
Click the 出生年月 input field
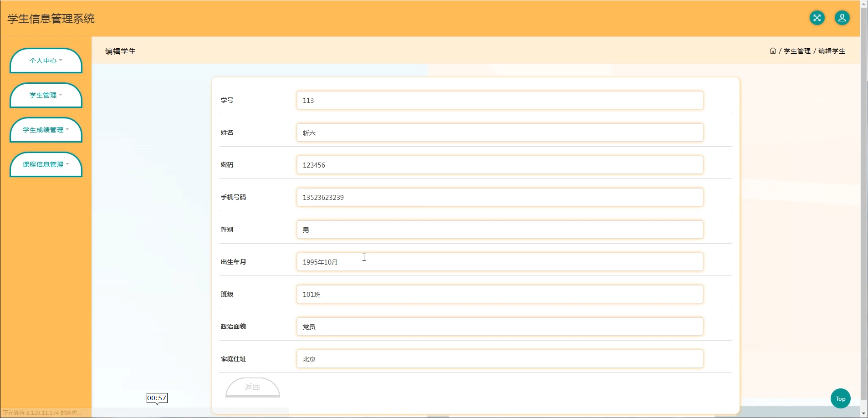coord(500,262)
